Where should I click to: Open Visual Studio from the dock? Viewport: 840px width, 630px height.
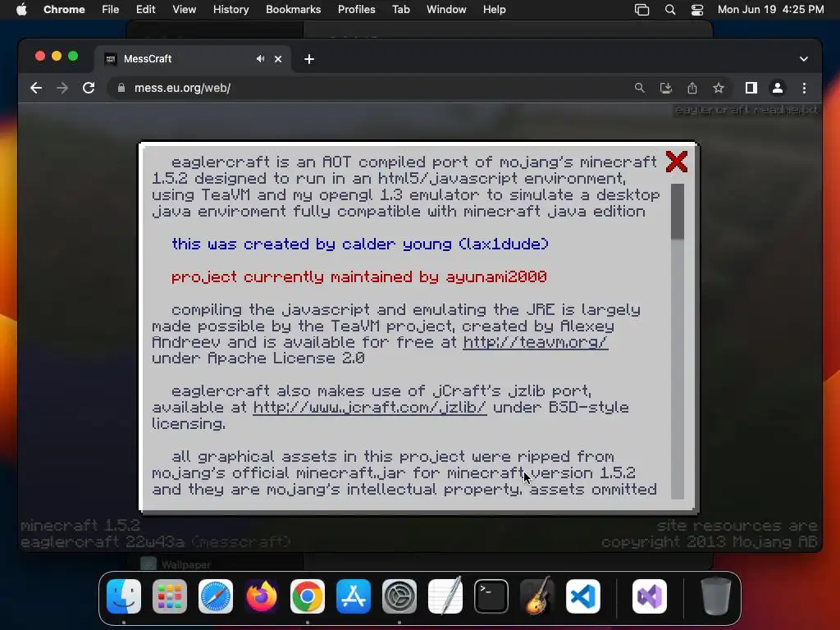pos(650,596)
